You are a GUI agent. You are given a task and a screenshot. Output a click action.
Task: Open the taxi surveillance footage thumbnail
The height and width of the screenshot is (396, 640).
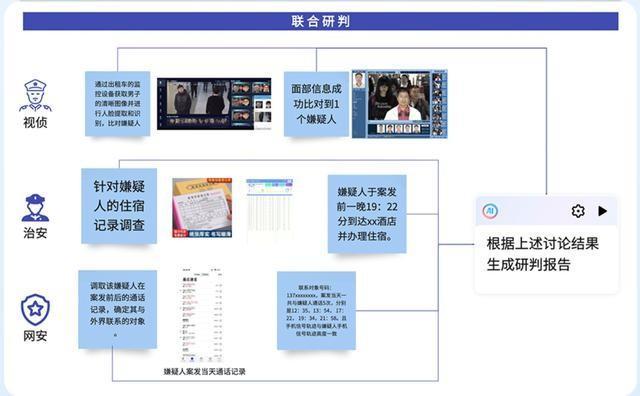(214, 104)
